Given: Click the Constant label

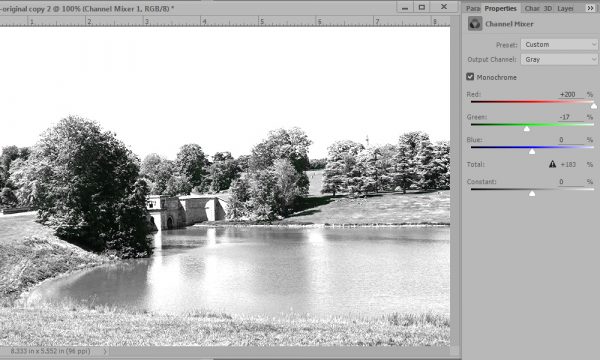Looking at the screenshot, I should tap(481, 182).
